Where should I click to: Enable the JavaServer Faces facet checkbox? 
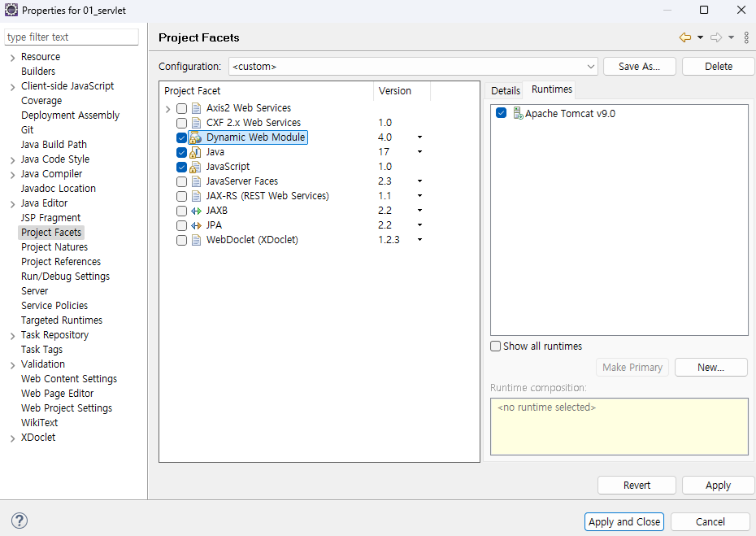pyautogui.click(x=181, y=182)
